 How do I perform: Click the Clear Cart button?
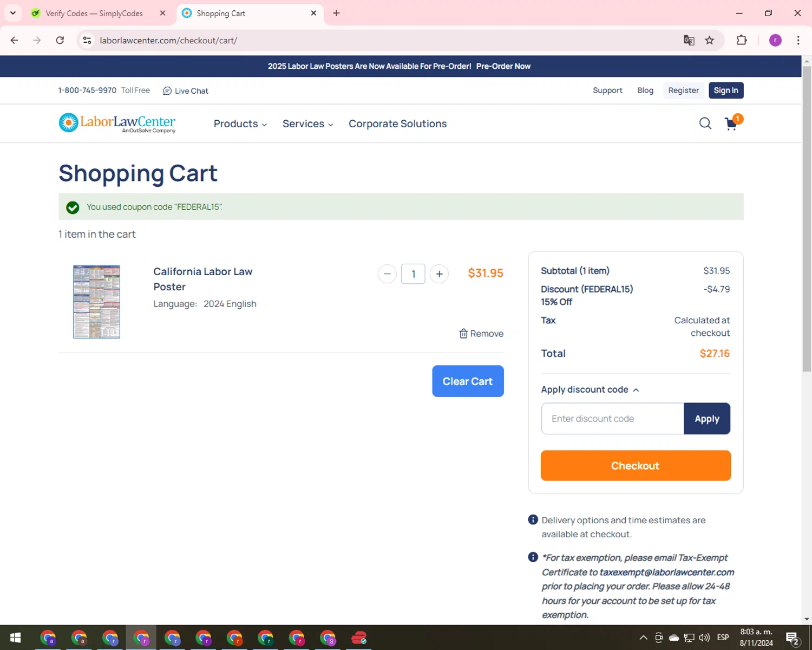tap(468, 381)
